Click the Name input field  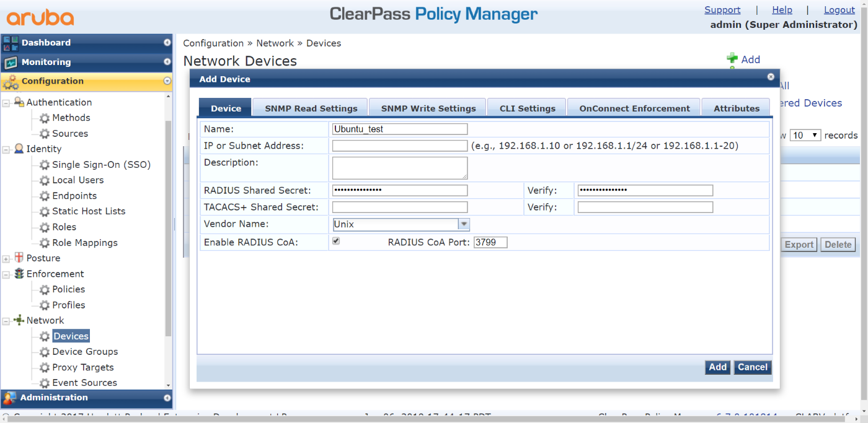click(400, 129)
